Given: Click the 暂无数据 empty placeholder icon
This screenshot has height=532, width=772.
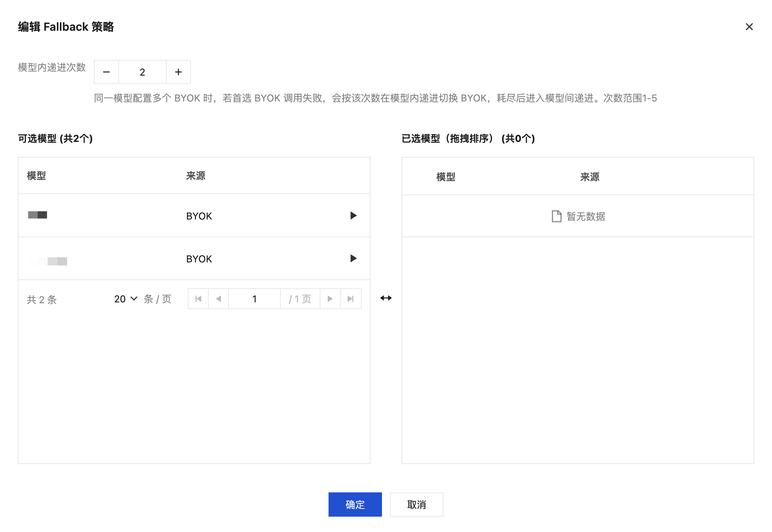Looking at the screenshot, I should click(x=557, y=216).
